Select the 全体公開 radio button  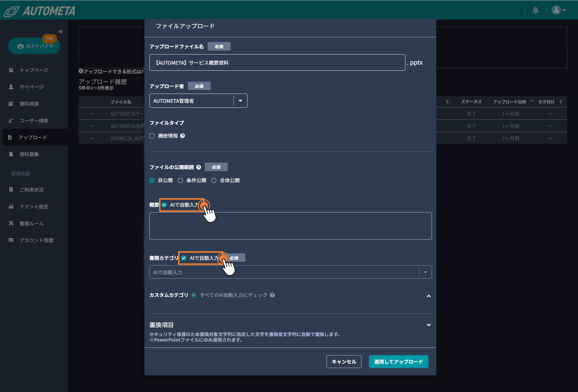point(214,180)
